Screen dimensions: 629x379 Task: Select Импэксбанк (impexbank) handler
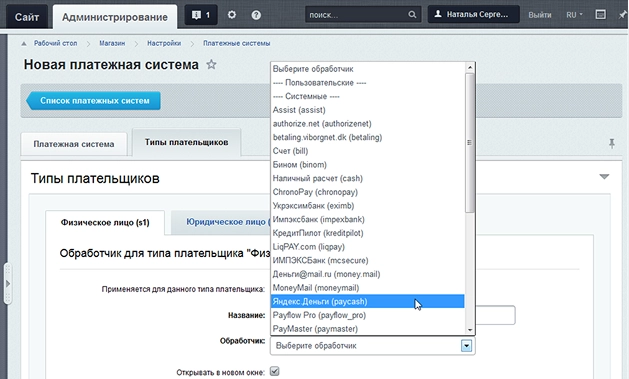pos(368,219)
